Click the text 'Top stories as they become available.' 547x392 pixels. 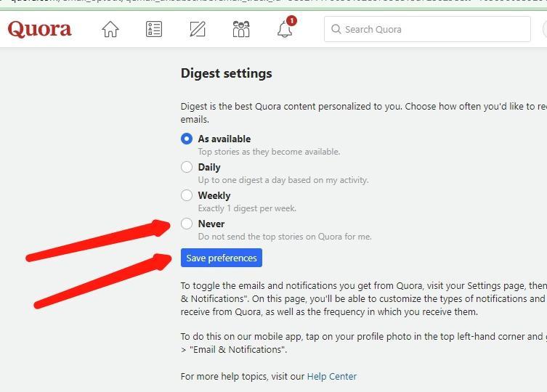coord(269,152)
